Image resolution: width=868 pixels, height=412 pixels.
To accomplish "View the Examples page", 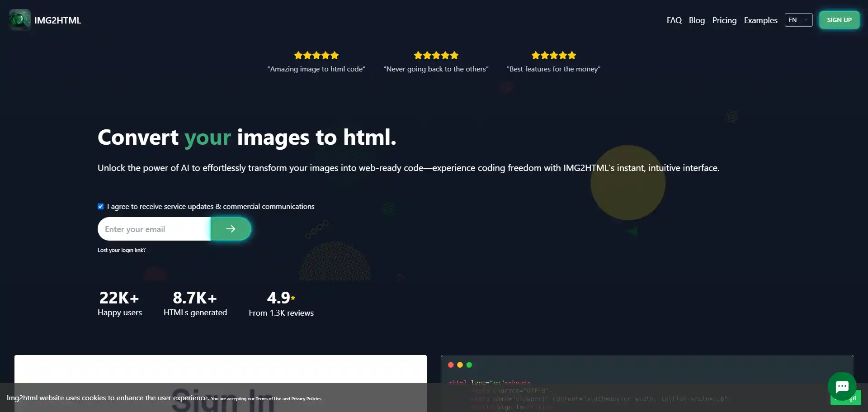I will pos(760,20).
